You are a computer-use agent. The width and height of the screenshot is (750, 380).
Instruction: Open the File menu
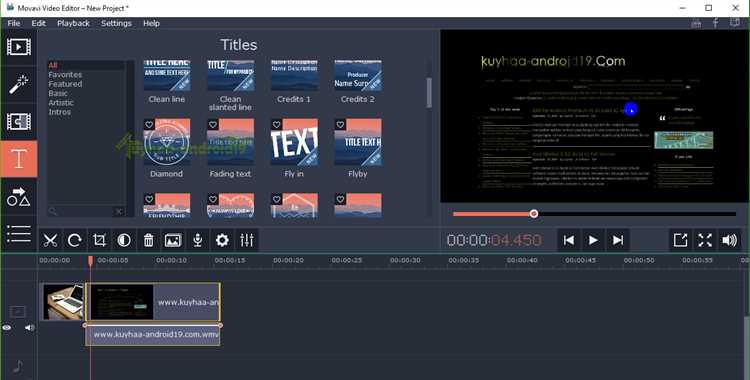point(14,23)
